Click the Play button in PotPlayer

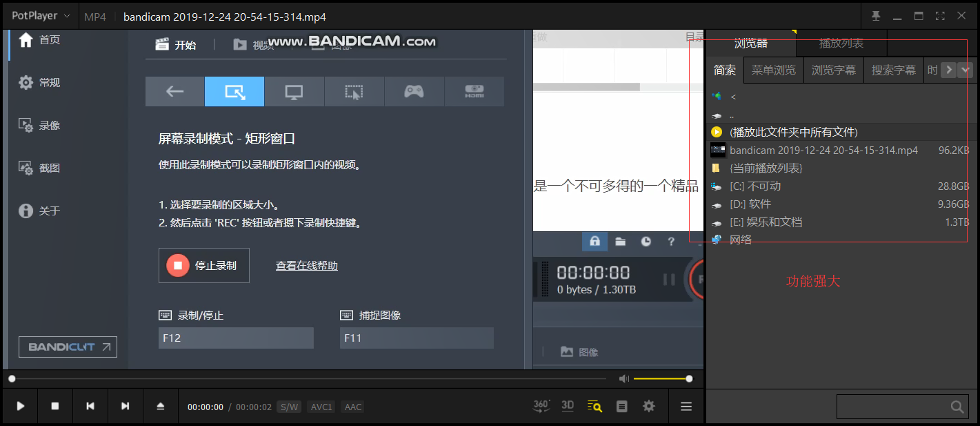point(21,407)
